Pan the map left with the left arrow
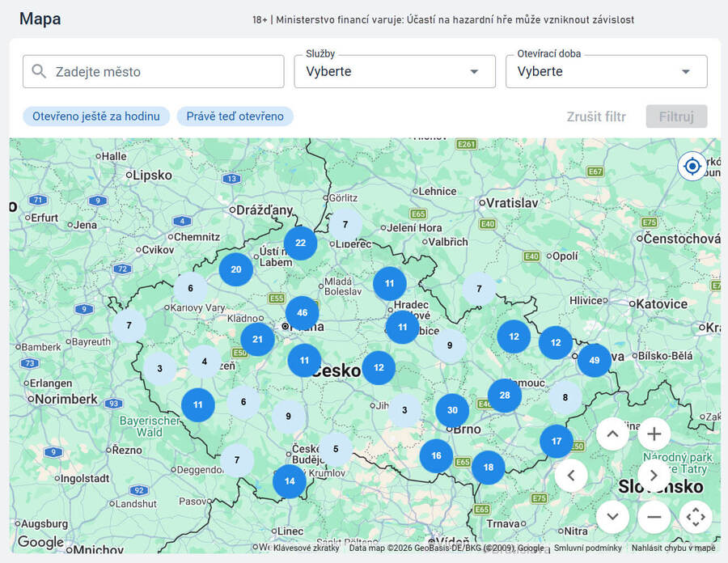 (x=571, y=476)
